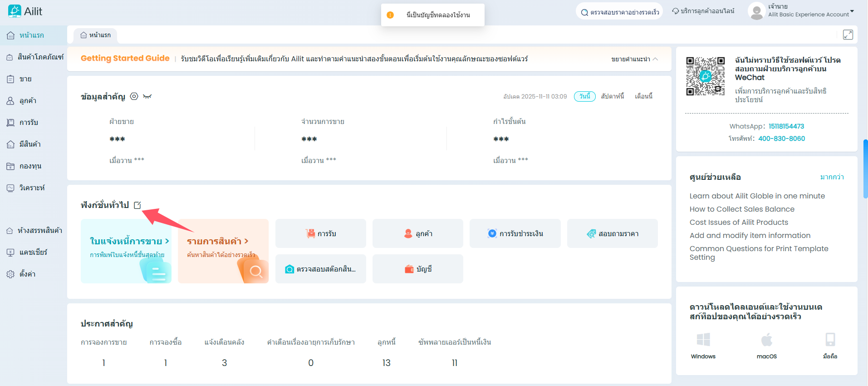Expand ใบแจ้งหนี้การขาย card
This screenshot has width=868, height=386.
coord(129,241)
